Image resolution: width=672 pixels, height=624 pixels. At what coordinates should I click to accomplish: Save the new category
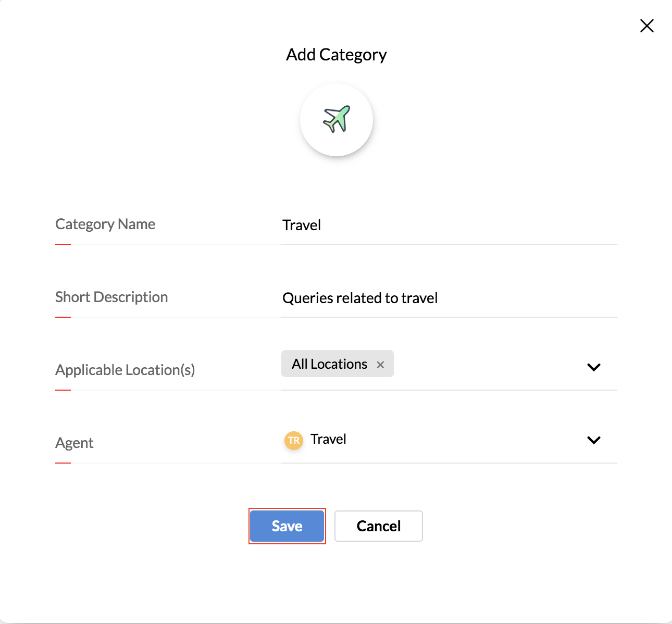tap(287, 526)
